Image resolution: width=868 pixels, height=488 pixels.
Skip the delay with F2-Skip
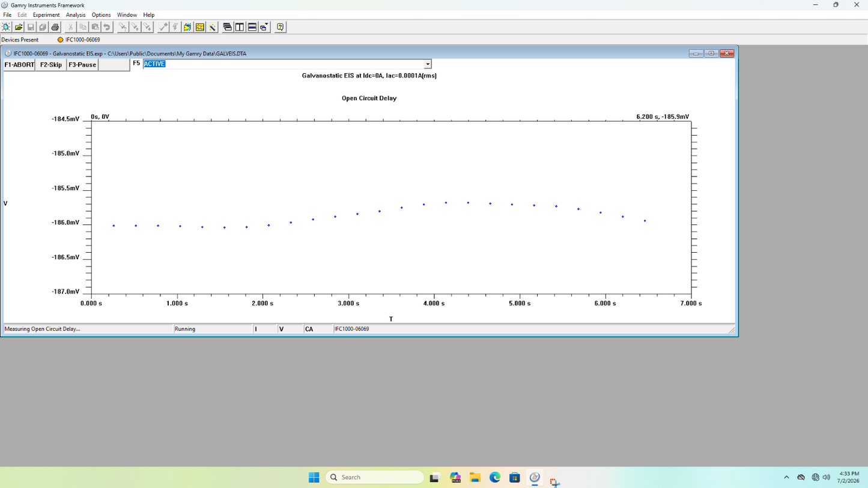pos(51,65)
